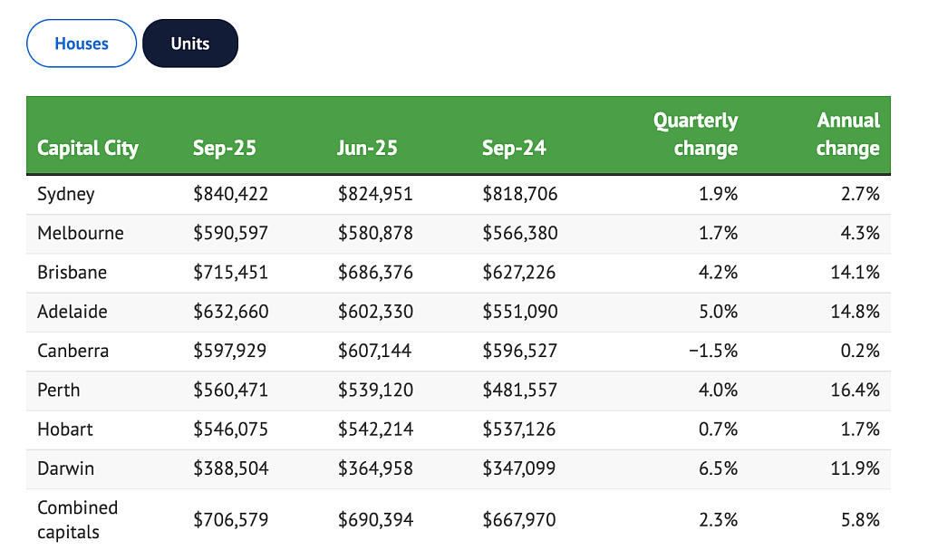Select the Combined capitals row label
The height and width of the screenshot is (560, 928).
tap(78, 520)
